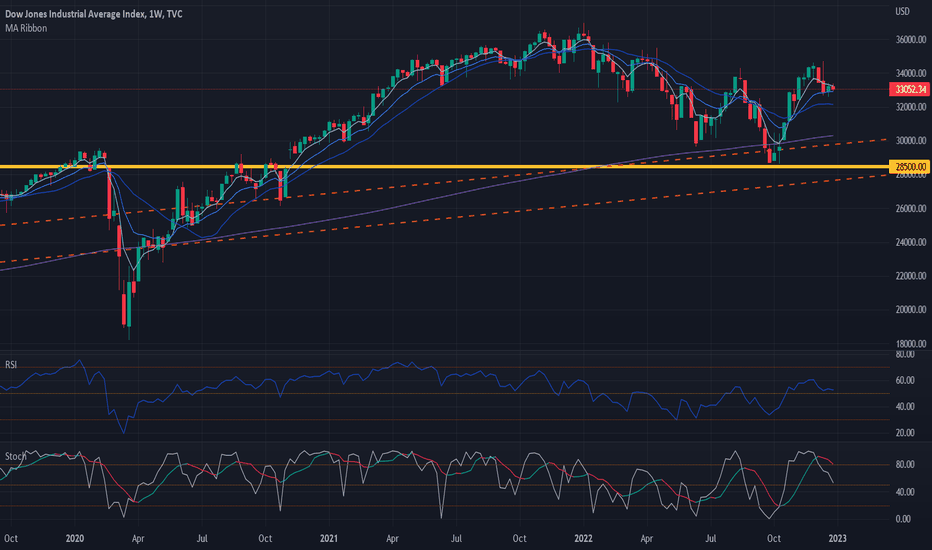This screenshot has width=932, height=550.
Task: Click the 26000.00 price axis value
Action: [x=911, y=209]
